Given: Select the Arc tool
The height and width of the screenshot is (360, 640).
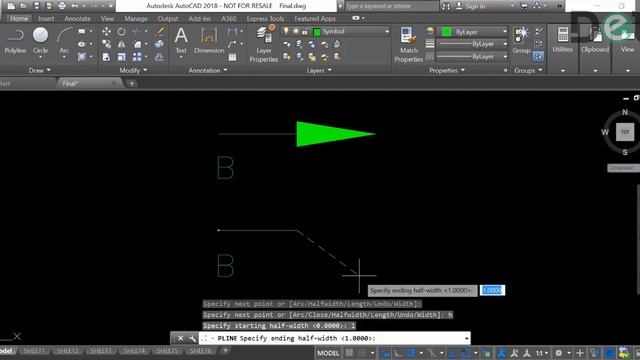Looking at the screenshot, I should coord(64,41).
